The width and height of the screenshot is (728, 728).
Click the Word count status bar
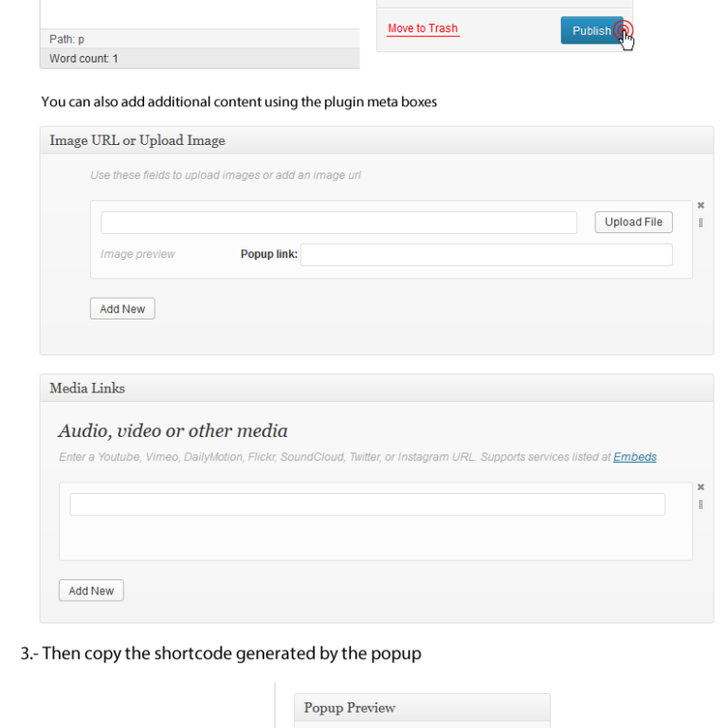[200, 59]
